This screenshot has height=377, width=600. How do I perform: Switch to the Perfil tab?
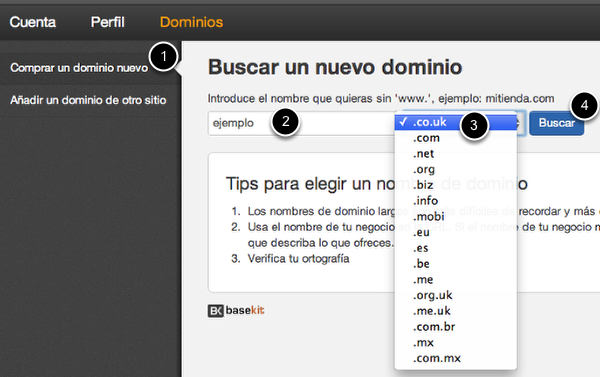click(108, 22)
